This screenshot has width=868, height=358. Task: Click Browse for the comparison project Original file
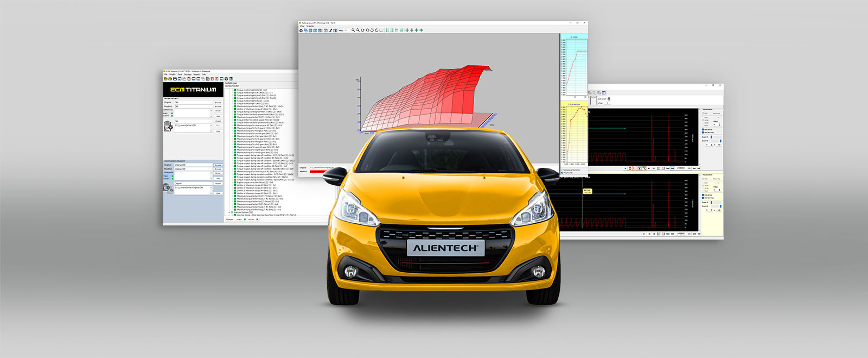pyautogui.click(x=218, y=165)
